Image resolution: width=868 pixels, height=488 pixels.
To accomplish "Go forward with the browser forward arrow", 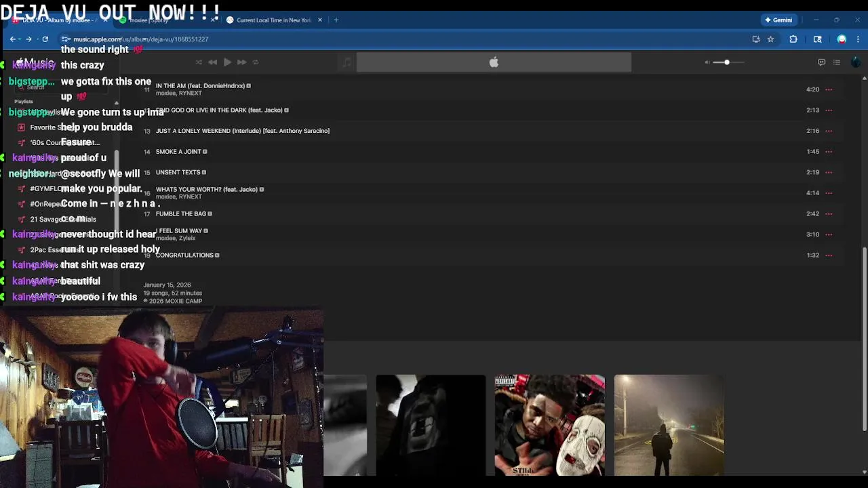I will pos(28,39).
